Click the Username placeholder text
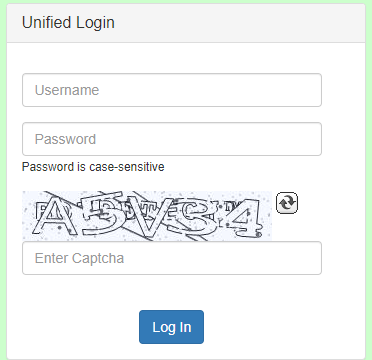This screenshot has height=360, width=372. (x=67, y=90)
